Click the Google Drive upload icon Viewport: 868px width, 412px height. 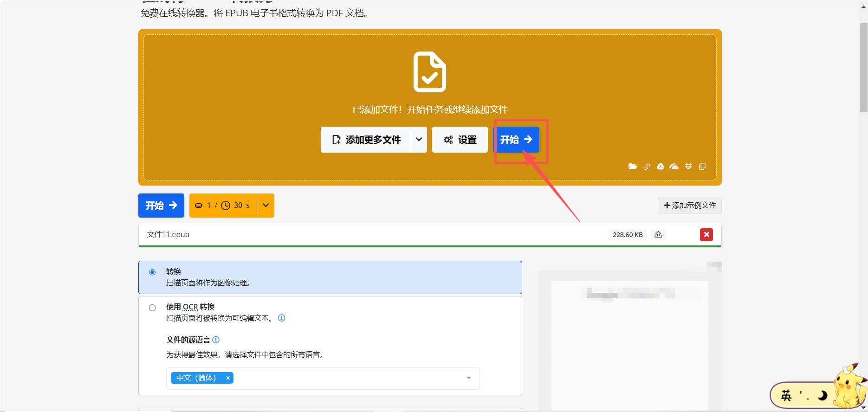click(660, 167)
